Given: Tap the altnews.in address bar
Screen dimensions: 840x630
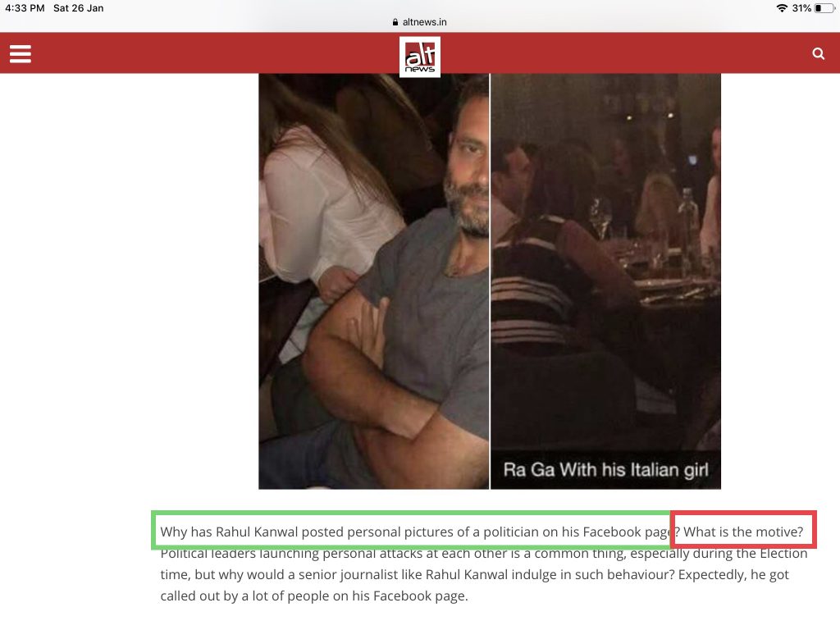Looking at the screenshot, I should coord(420,22).
